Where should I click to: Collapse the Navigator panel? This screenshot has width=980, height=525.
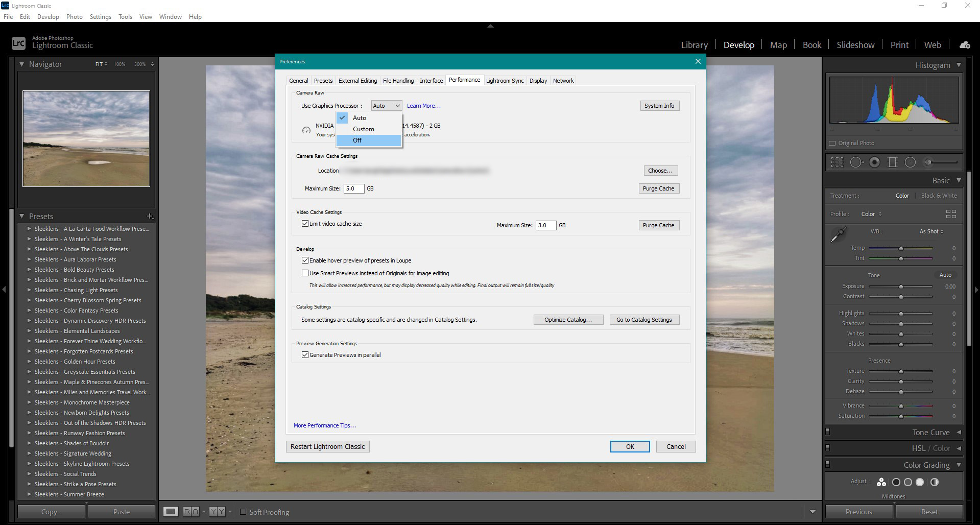click(21, 64)
